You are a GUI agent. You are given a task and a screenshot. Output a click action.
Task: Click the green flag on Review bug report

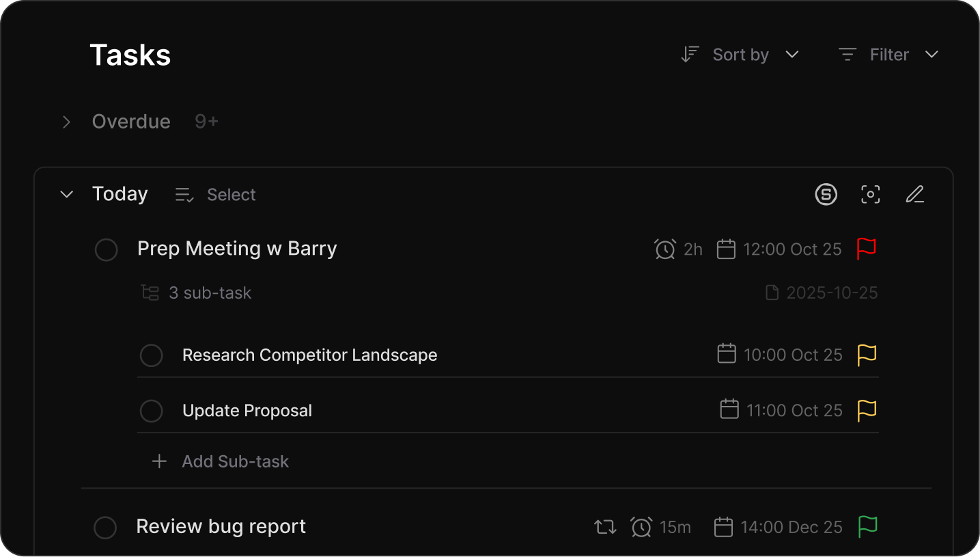click(867, 527)
